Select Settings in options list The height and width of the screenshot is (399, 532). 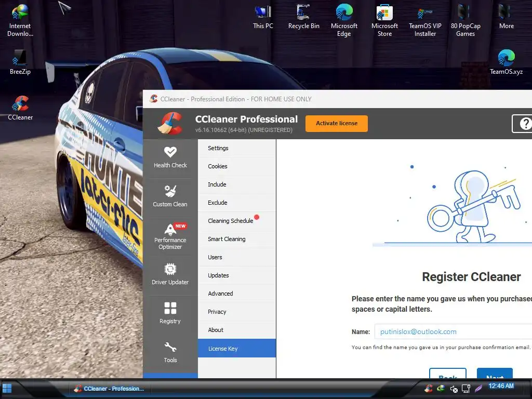point(237,148)
